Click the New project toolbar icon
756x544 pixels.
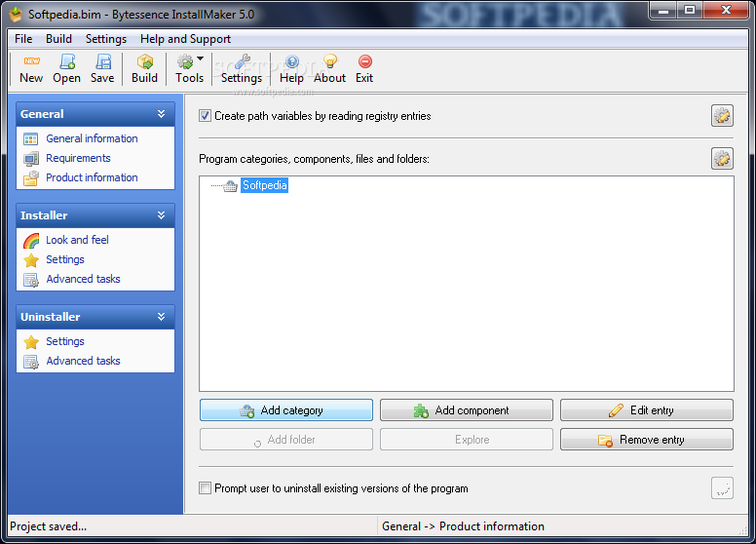pos(31,61)
